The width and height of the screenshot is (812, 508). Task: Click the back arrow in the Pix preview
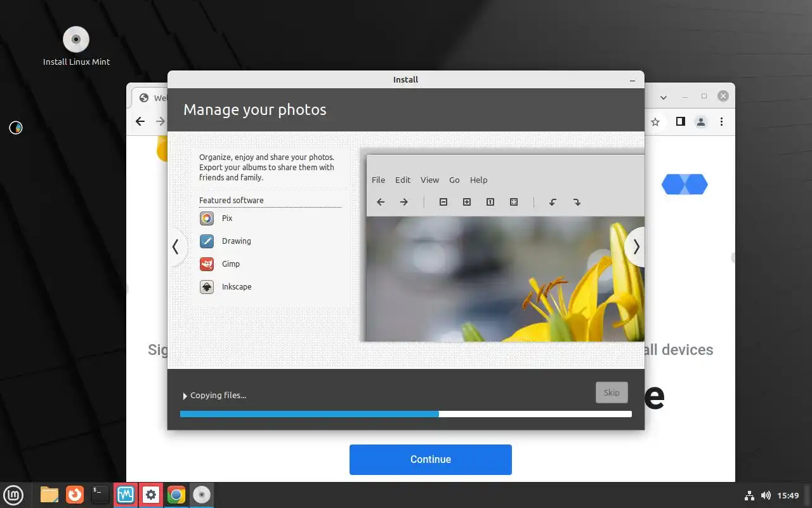381,202
